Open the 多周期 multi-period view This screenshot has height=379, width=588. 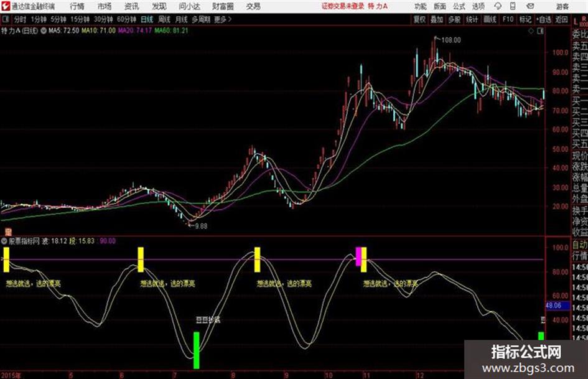[x=201, y=19]
